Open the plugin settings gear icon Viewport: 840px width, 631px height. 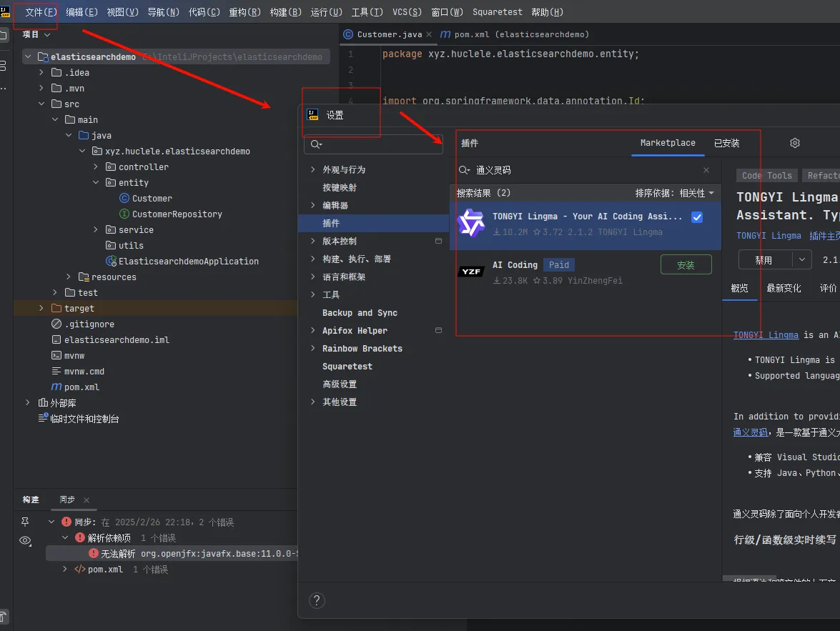tap(795, 143)
